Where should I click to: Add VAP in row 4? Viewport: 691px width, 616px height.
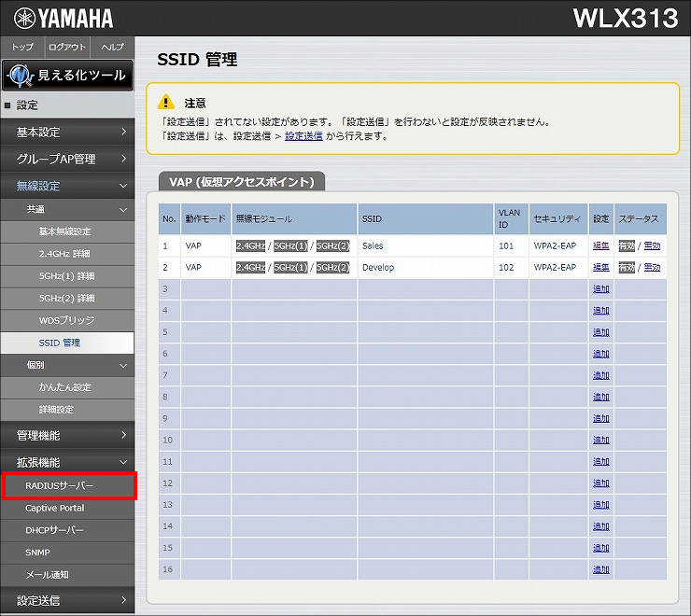click(600, 310)
